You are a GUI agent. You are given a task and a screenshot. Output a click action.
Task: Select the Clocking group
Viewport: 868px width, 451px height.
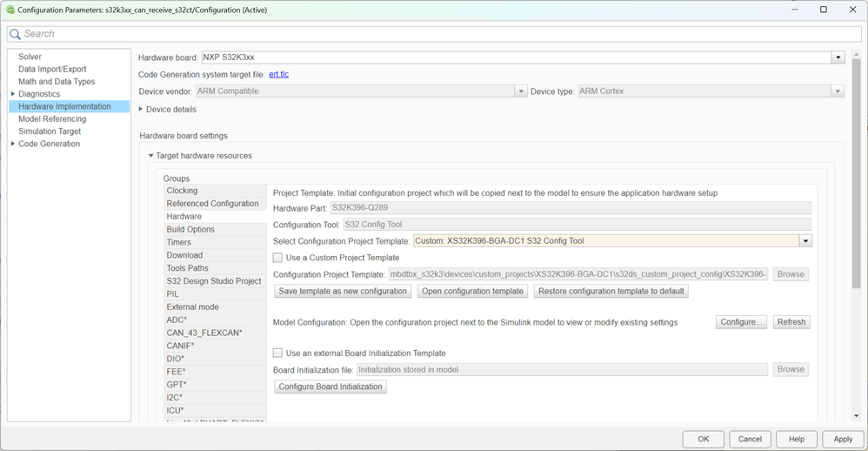pyautogui.click(x=182, y=191)
